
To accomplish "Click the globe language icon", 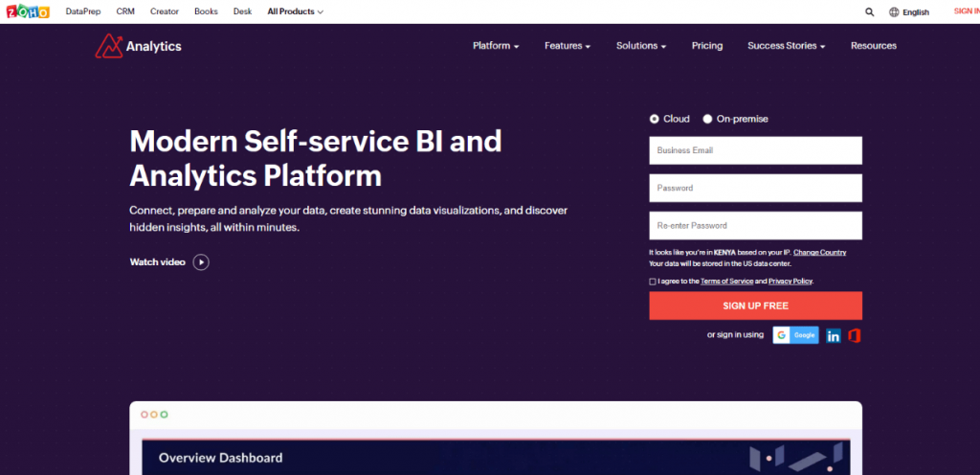I will pos(894,11).
